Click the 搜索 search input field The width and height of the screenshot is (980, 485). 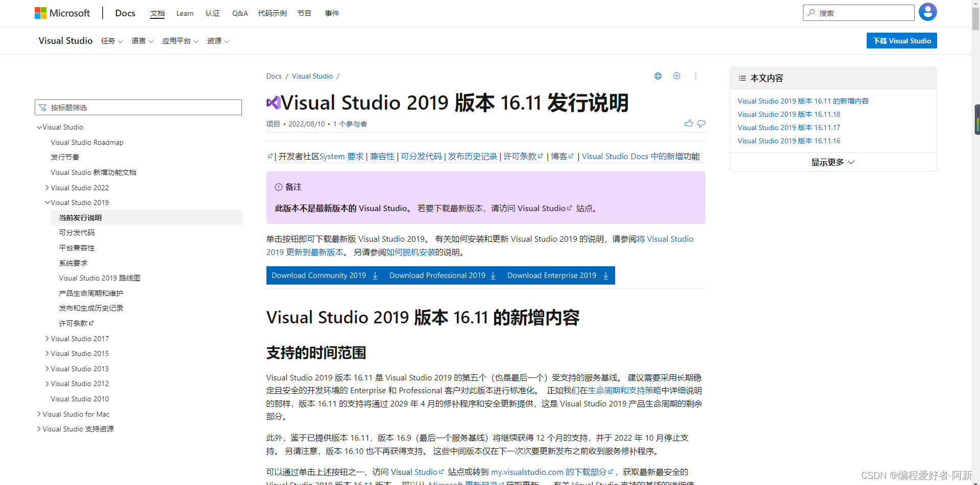[x=859, y=13]
